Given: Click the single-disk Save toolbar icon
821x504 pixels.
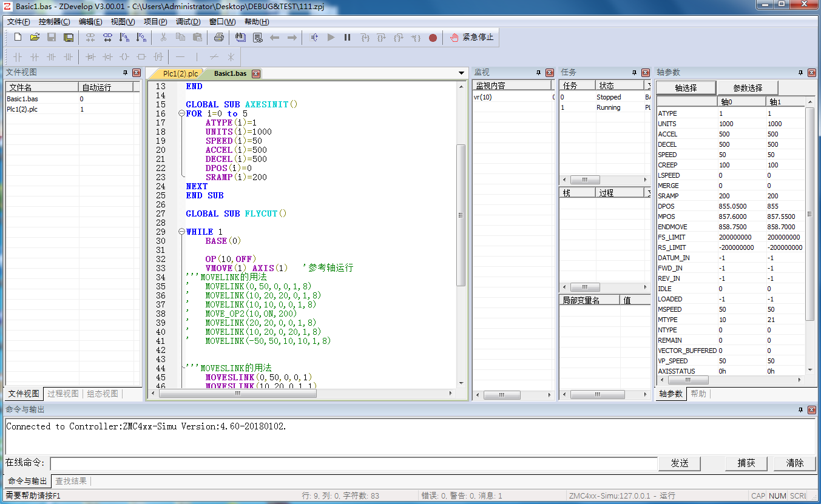Looking at the screenshot, I should (52, 38).
